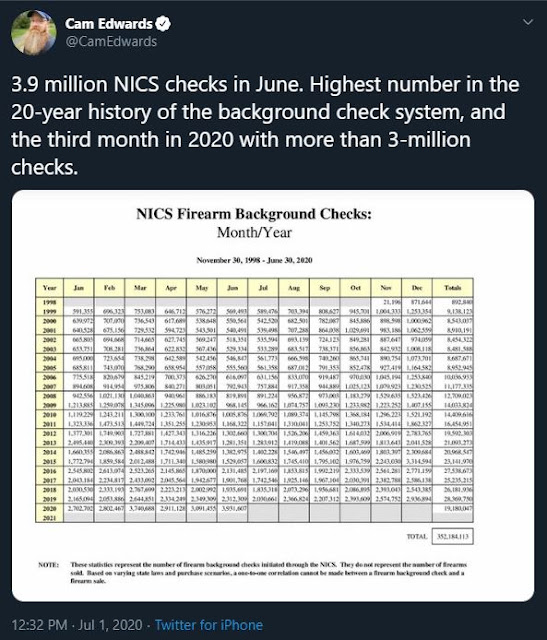Click the 12:32 PM Jul 1, 2020 timestamp
Screen dimensions: 547x640
[77, 625]
